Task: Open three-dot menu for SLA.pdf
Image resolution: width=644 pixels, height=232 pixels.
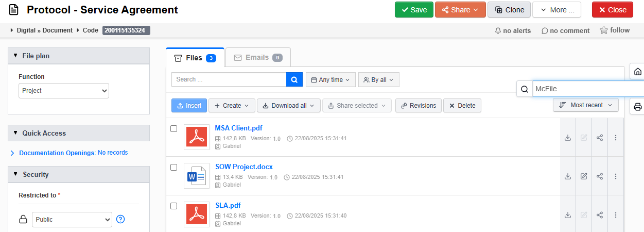Action: click(616, 214)
